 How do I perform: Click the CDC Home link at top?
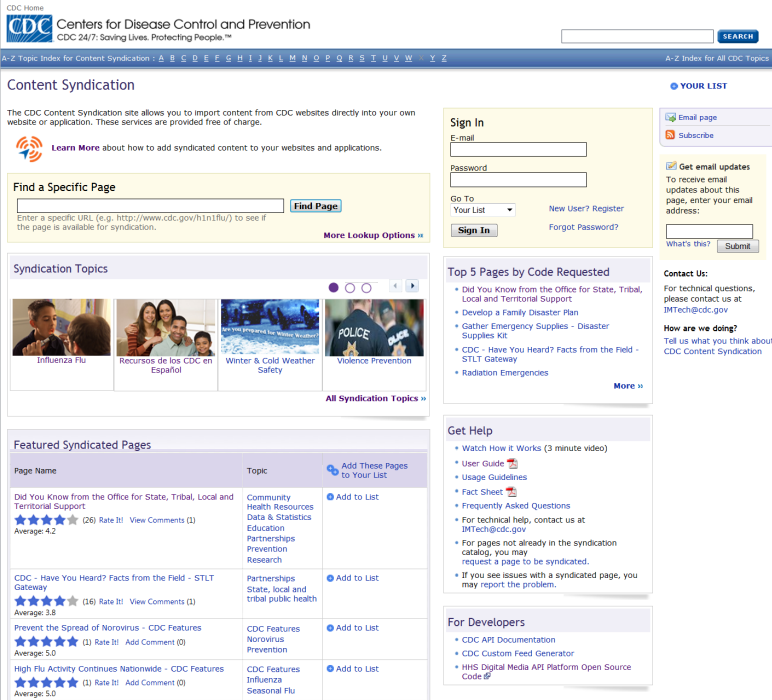coord(25,8)
